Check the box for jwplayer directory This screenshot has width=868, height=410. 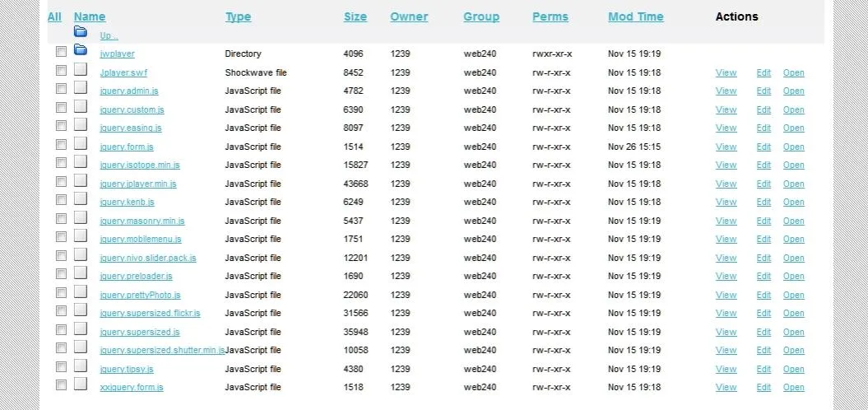61,52
